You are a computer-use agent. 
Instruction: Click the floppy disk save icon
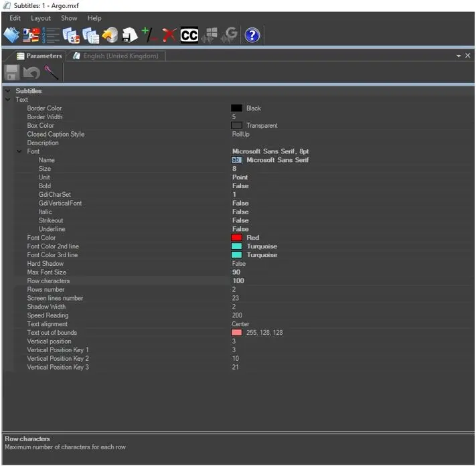click(12, 72)
